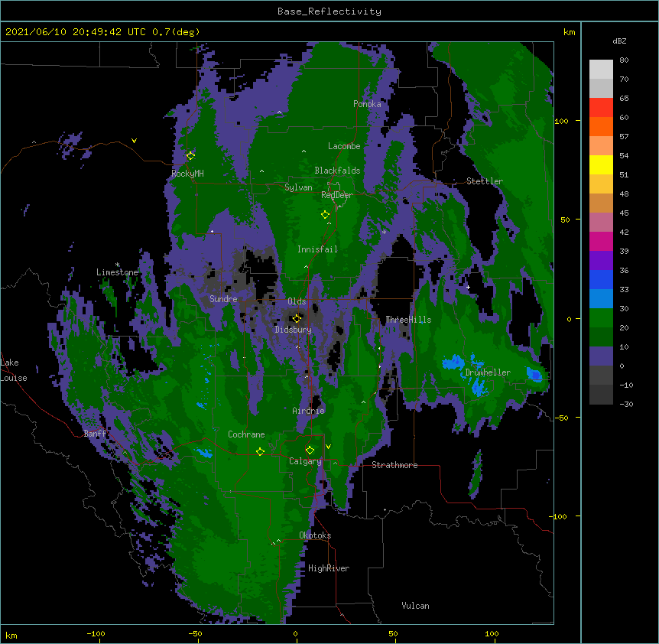The image size is (659, 644).
Task: Click the yellow marker near RockyMH
Action: pos(190,156)
